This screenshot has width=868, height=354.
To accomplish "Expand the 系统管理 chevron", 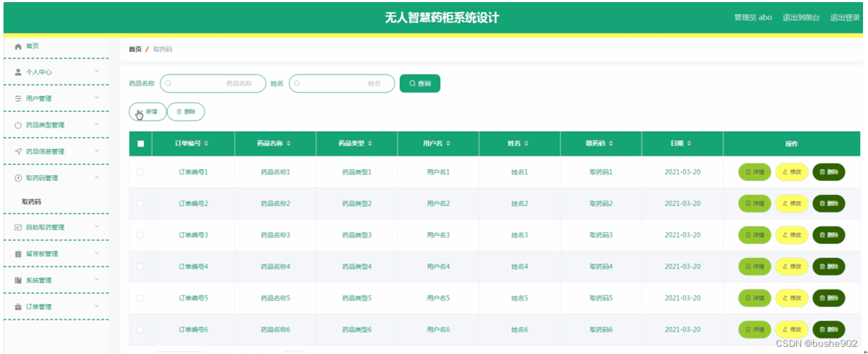I will pos(97,279).
